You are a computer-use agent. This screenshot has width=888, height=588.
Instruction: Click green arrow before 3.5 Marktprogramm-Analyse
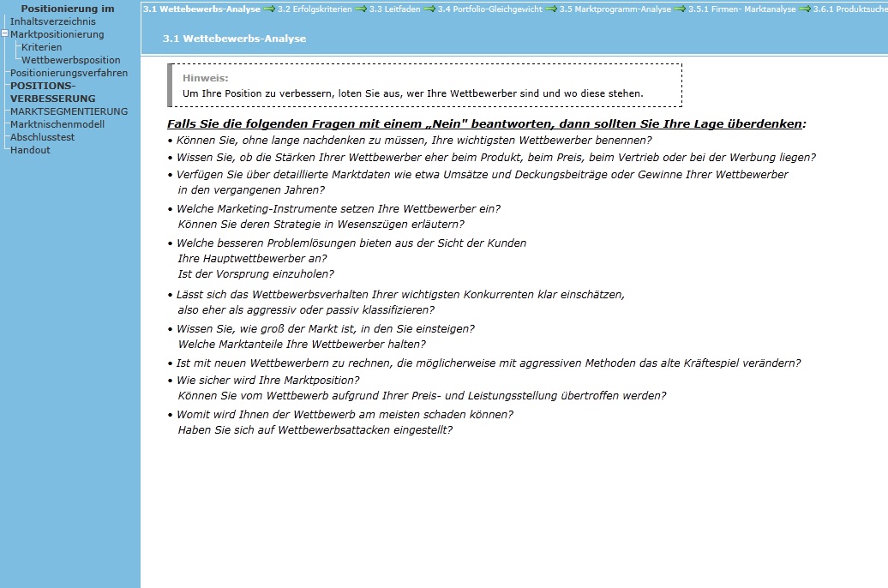pyautogui.click(x=551, y=9)
